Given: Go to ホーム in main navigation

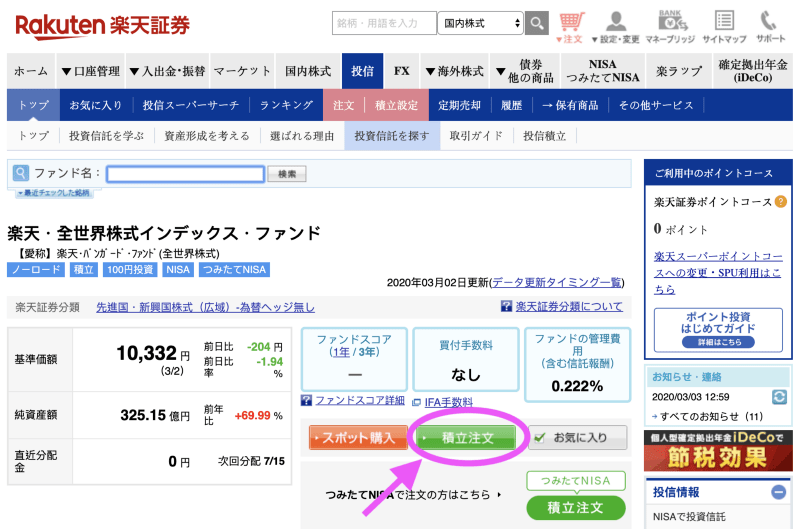Looking at the screenshot, I should pyautogui.click(x=31, y=71).
